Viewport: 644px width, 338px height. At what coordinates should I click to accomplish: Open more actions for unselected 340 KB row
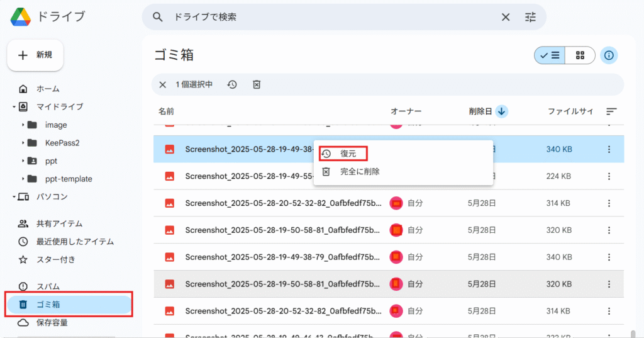pos(609,257)
